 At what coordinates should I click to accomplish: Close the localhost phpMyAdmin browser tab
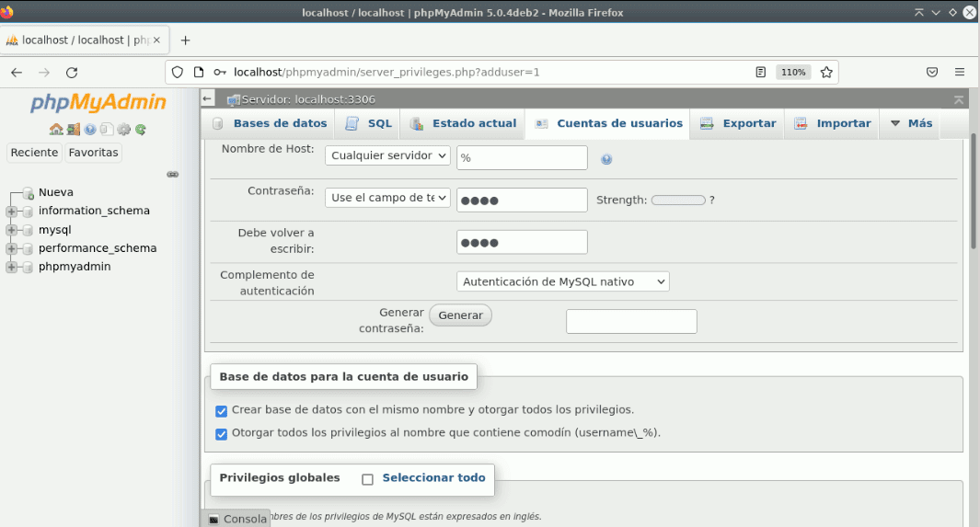pyautogui.click(x=156, y=40)
